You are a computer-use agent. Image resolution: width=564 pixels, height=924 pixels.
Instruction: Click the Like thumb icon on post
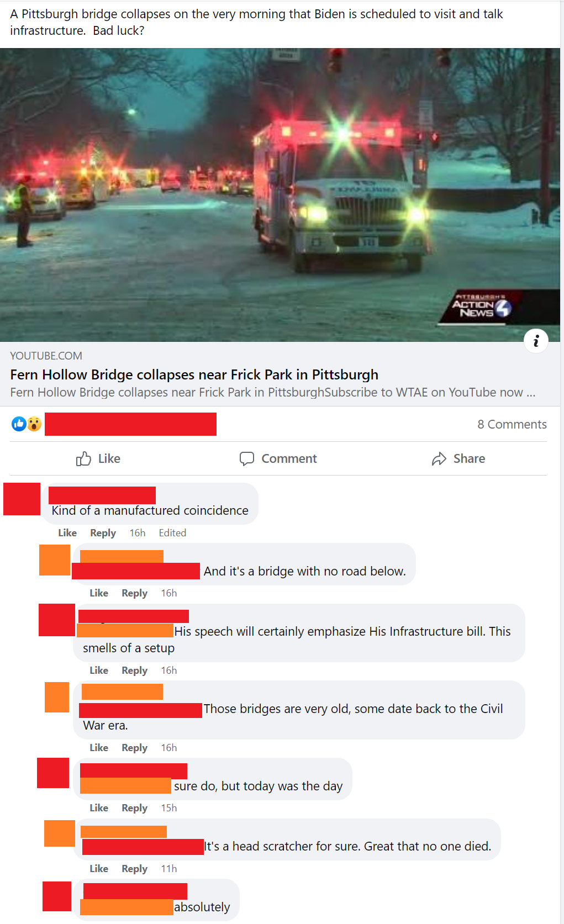click(x=83, y=459)
